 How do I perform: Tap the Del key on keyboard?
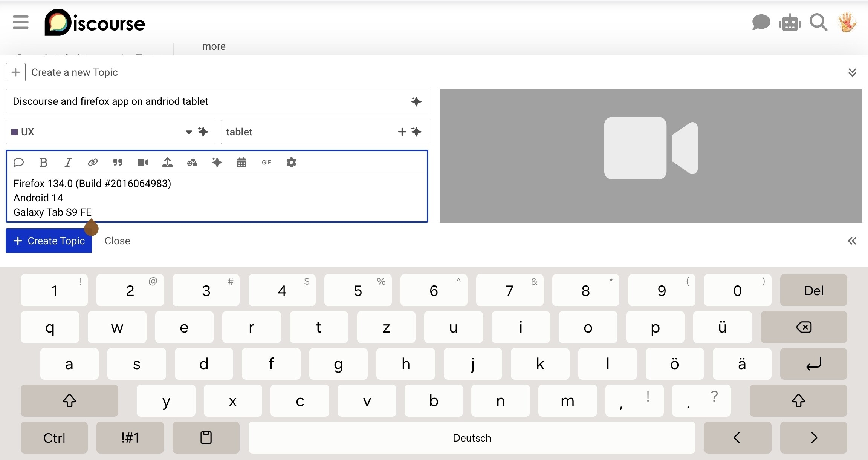(x=813, y=290)
